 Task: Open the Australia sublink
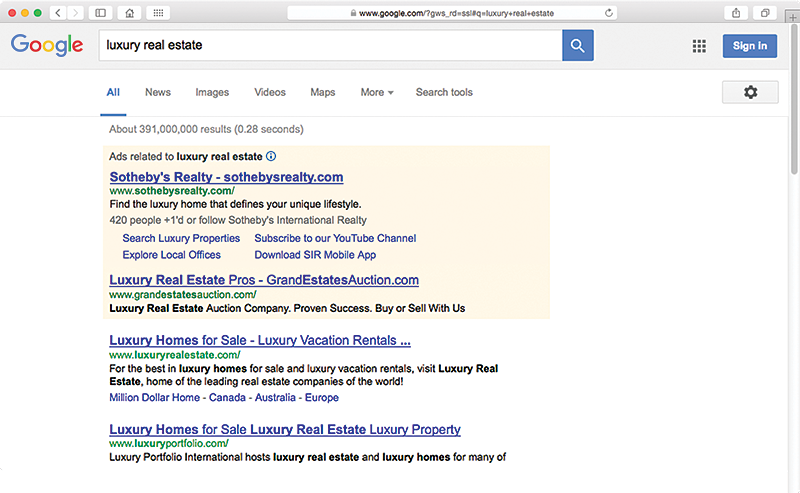[275, 398]
